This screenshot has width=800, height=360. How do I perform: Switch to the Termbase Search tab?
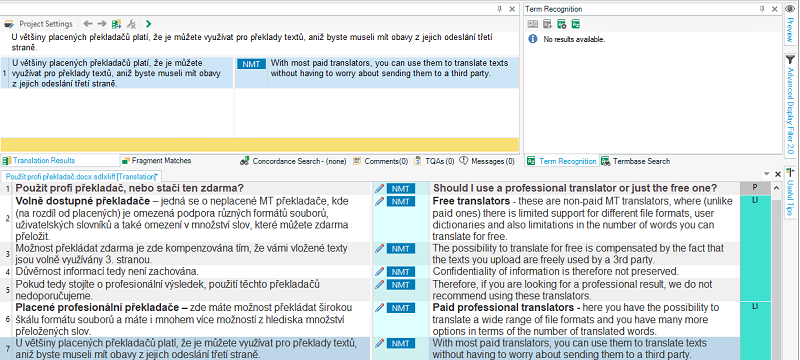[x=636, y=161]
